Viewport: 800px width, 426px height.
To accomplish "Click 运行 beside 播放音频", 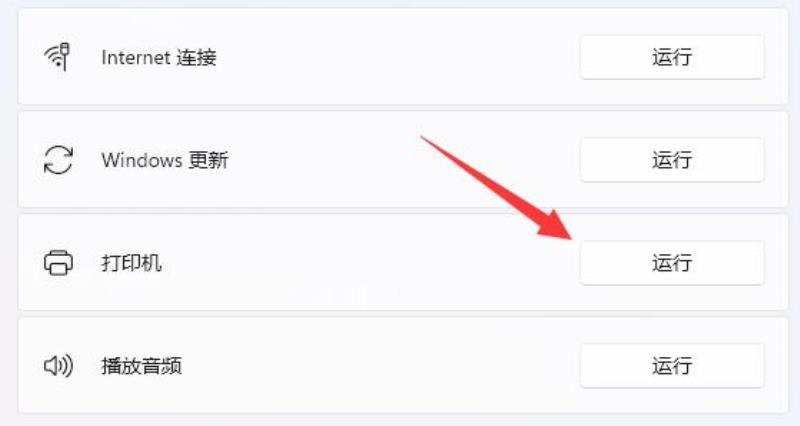I will [x=672, y=365].
